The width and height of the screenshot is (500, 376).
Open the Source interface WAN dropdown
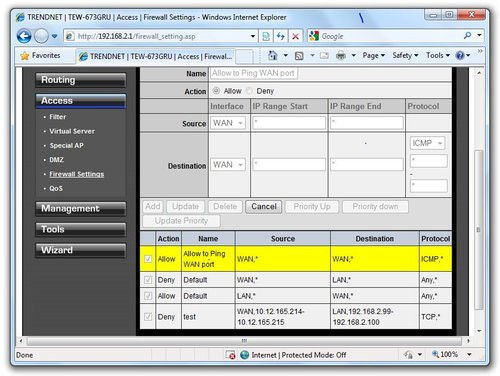click(x=228, y=123)
